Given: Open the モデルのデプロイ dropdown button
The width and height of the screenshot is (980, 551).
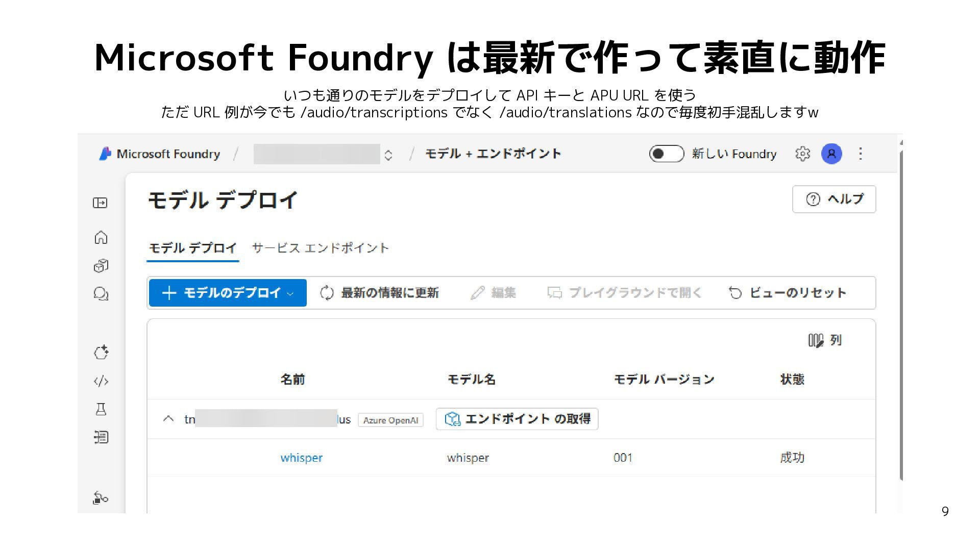Looking at the screenshot, I should pyautogui.click(x=228, y=293).
